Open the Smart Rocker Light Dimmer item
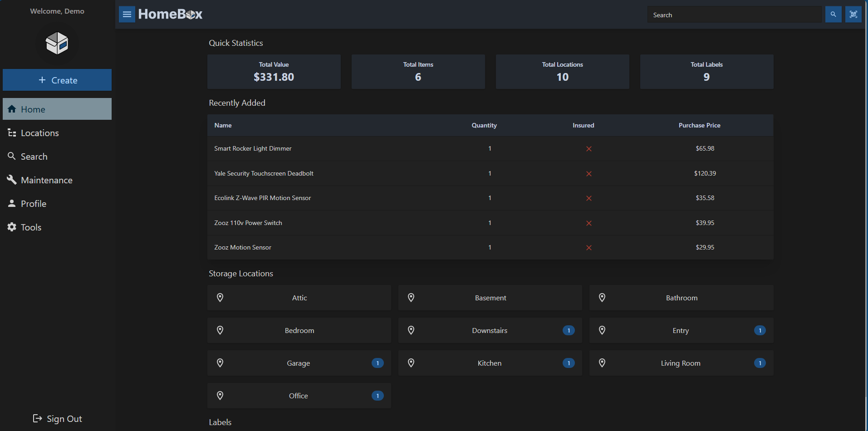This screenshot has height=431, width=868. click(253, 148)
